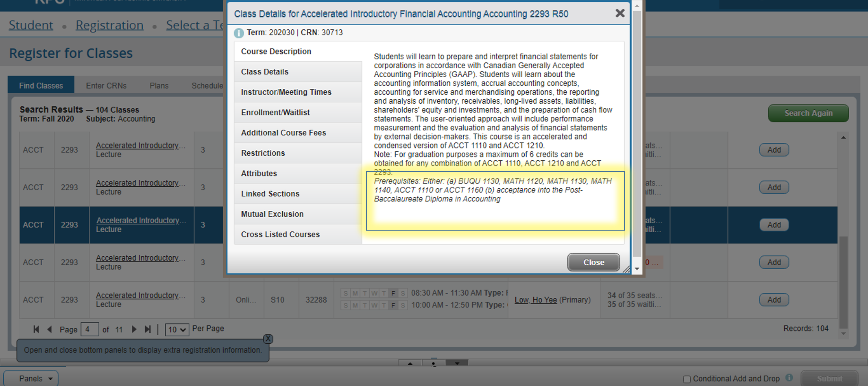Open the Per Page count dropdown
This screenshot has width=868, height=386.
tap(177, 329)
